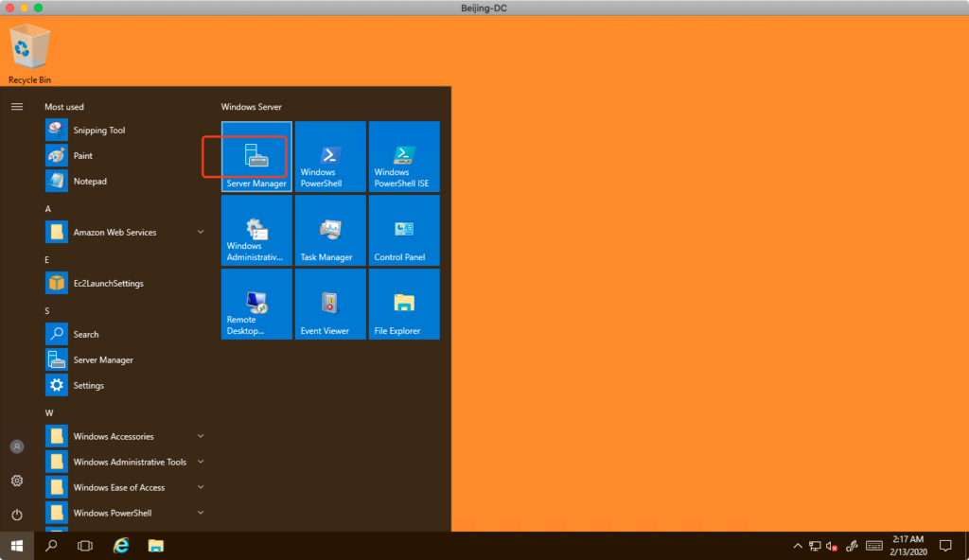The width and height of the screenshot is (969, 560).
Task: Launch the Event Viewer tile
Action: (330, 305)
